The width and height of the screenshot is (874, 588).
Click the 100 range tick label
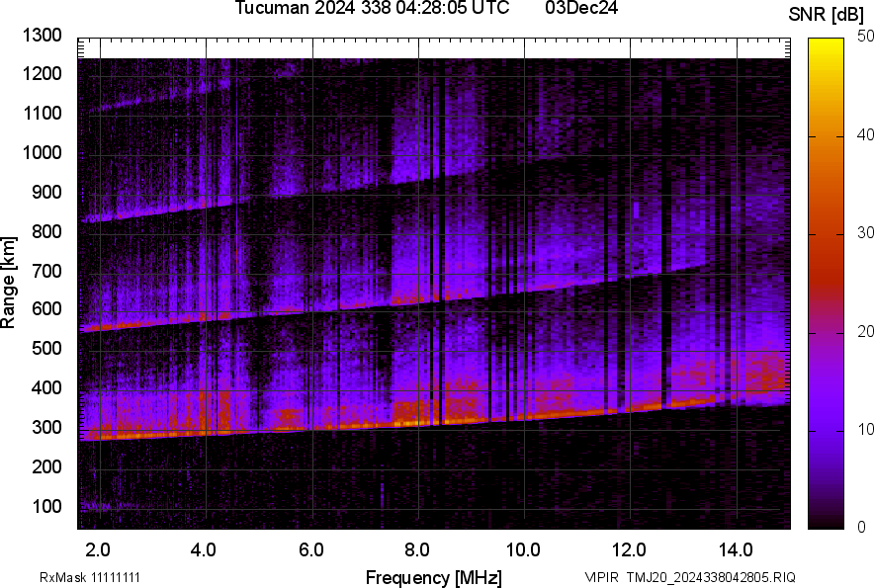47,506
